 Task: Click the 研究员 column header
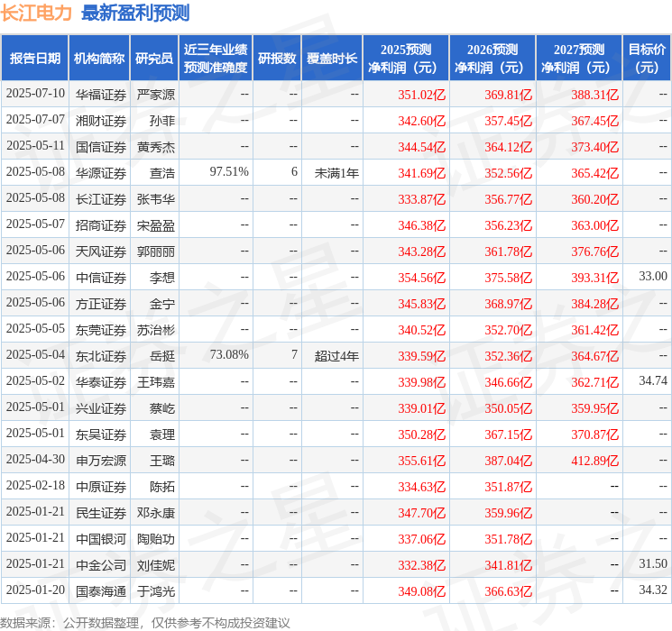pyautogui.click(x=154, y=59)
